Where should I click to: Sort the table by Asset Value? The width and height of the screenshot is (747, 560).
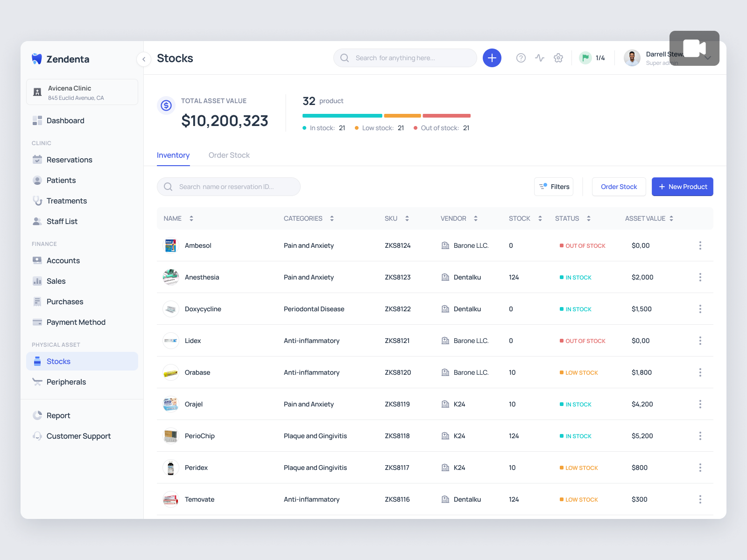(x=671, y=218)
